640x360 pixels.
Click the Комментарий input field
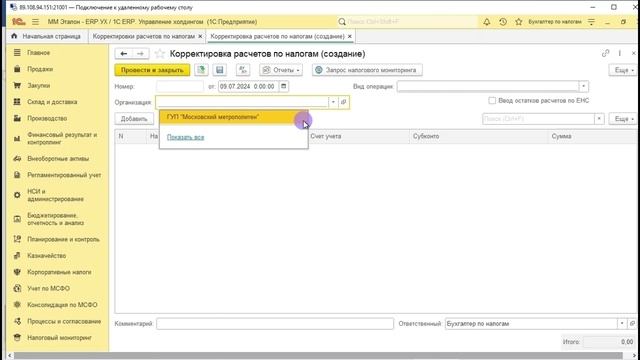coord(275,324)
